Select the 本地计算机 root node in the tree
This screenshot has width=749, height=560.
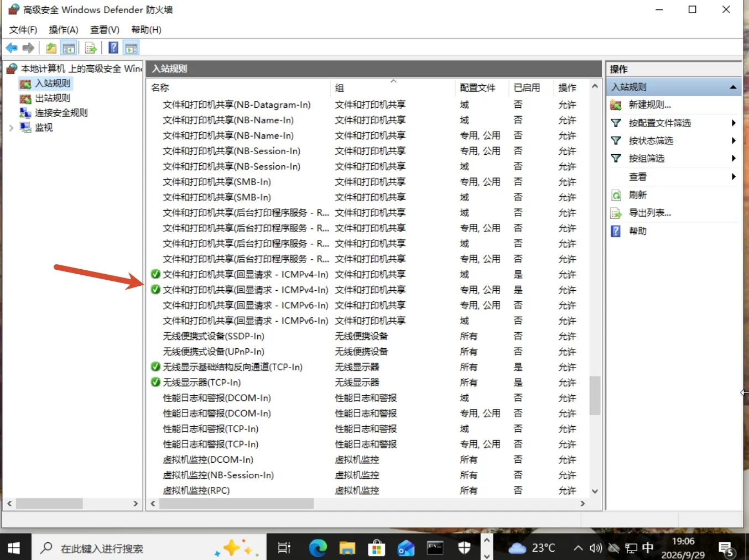81,69
